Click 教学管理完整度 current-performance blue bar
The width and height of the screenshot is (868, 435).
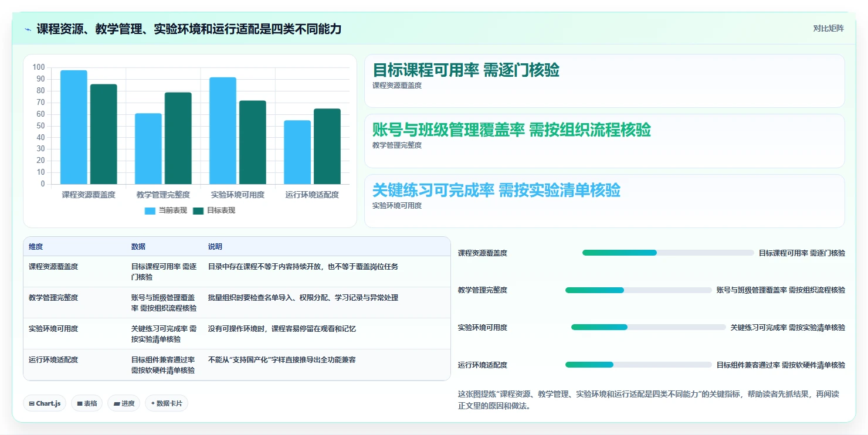coord(148,149)
